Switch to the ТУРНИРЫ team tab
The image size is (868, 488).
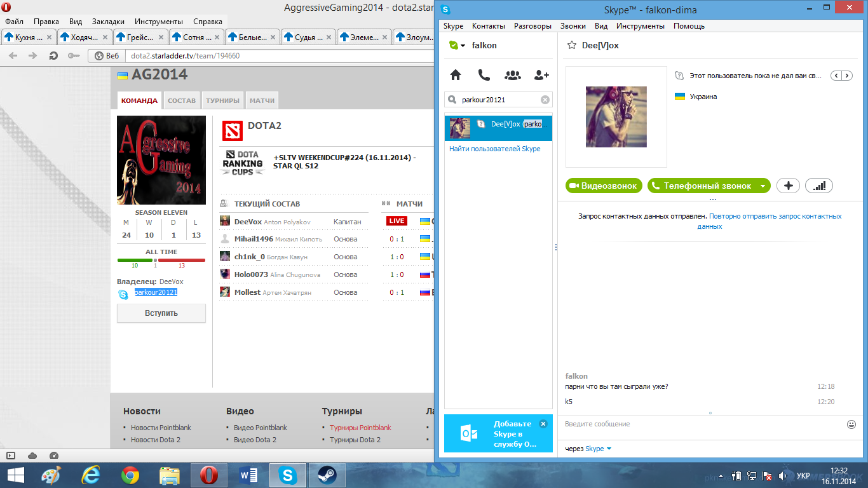coord(222,100)
